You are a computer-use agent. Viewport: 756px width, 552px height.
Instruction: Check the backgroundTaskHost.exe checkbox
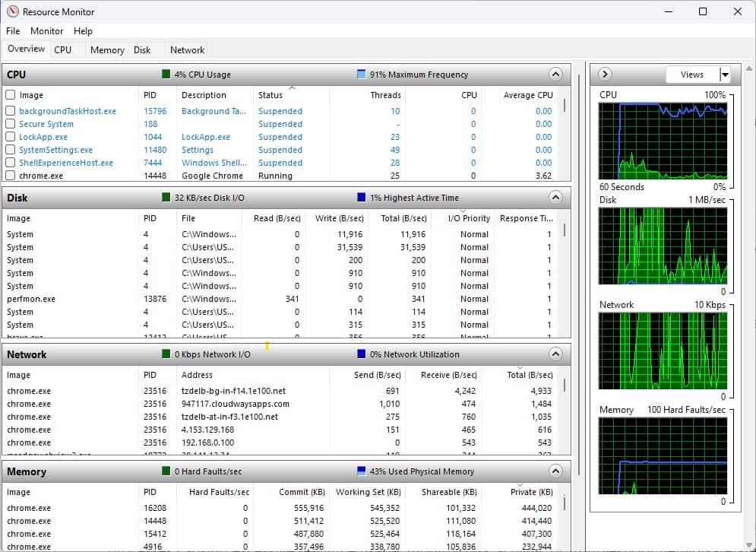click(x=10, y=111)
